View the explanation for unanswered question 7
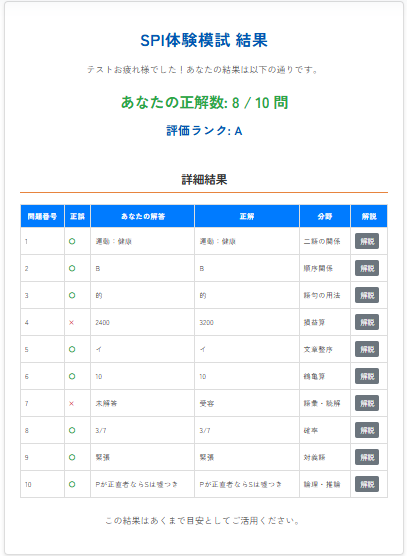Viewport: 407px width, 556px height. (367, 403)
